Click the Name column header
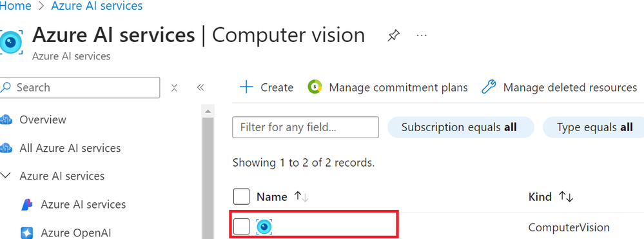The width and height of the screenshot is (644, 239). [x=271, y=197]
